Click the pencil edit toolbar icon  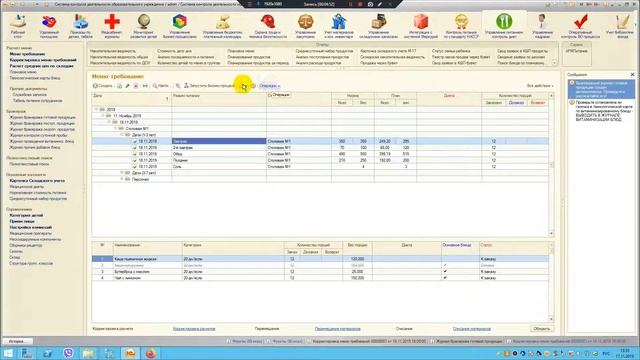(127, 86)
